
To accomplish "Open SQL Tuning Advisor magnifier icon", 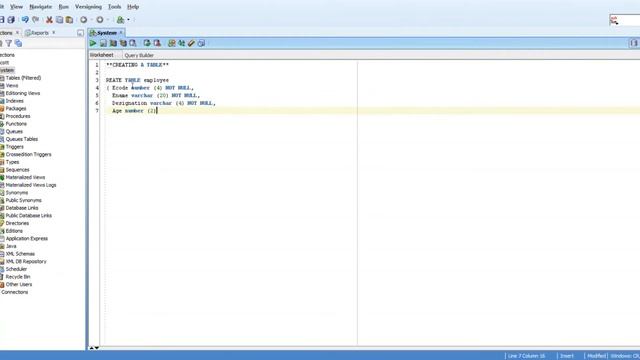I will pyautogui.click(x=133, y=43).
